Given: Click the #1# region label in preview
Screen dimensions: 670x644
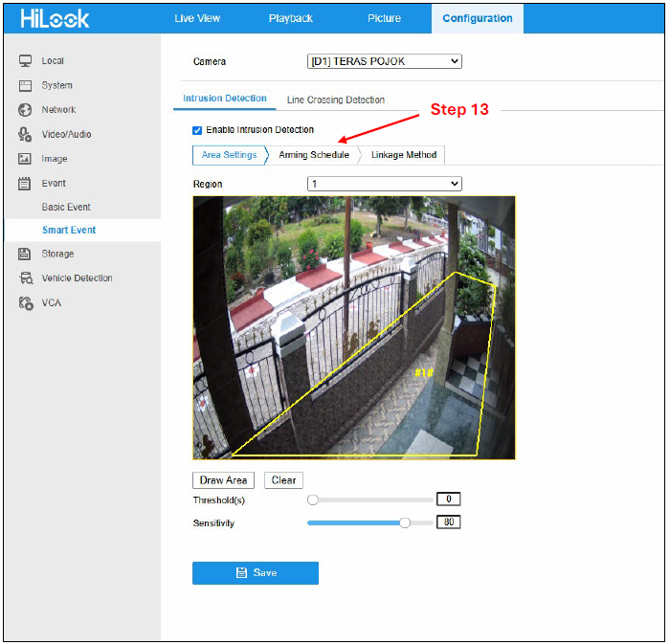Looking at the screenshot, I should 424,373.
